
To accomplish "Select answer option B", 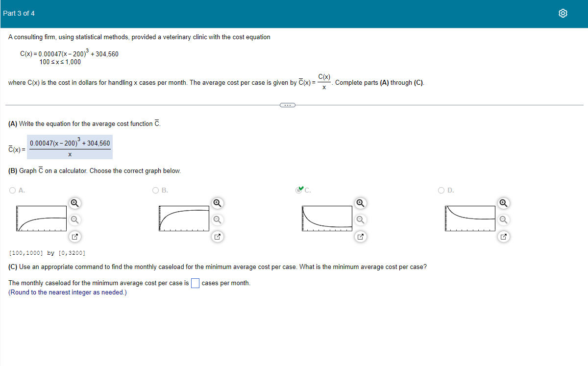I will 155,191.
